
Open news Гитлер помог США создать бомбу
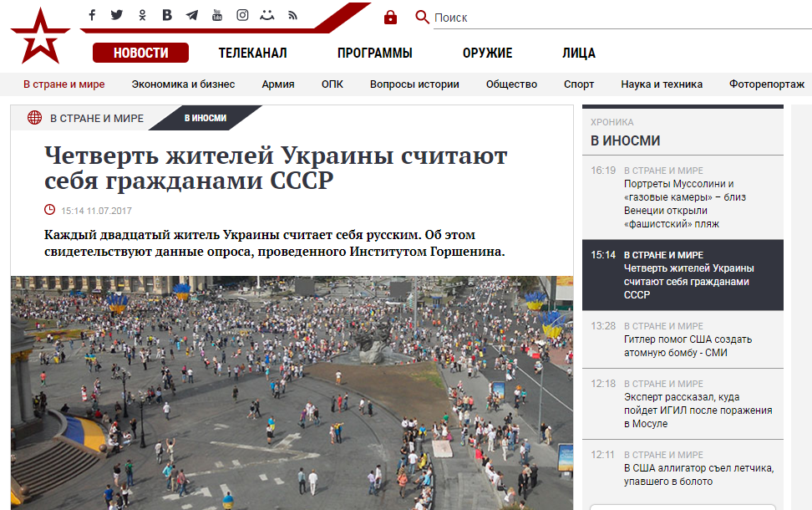pos(688,345)
